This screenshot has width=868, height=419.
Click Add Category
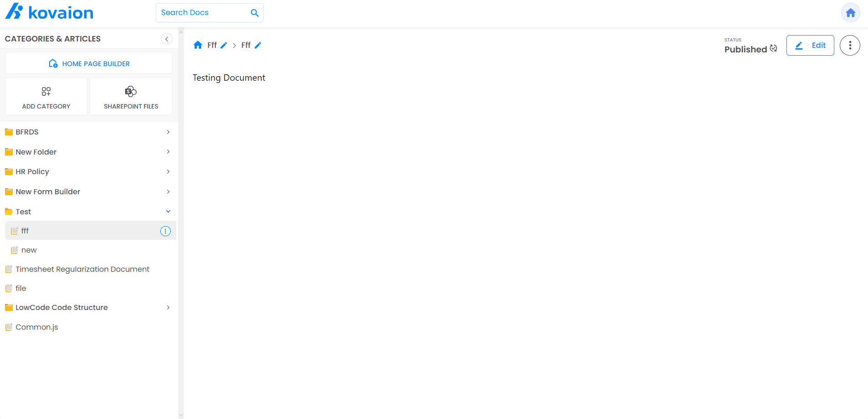click(46, 97)
